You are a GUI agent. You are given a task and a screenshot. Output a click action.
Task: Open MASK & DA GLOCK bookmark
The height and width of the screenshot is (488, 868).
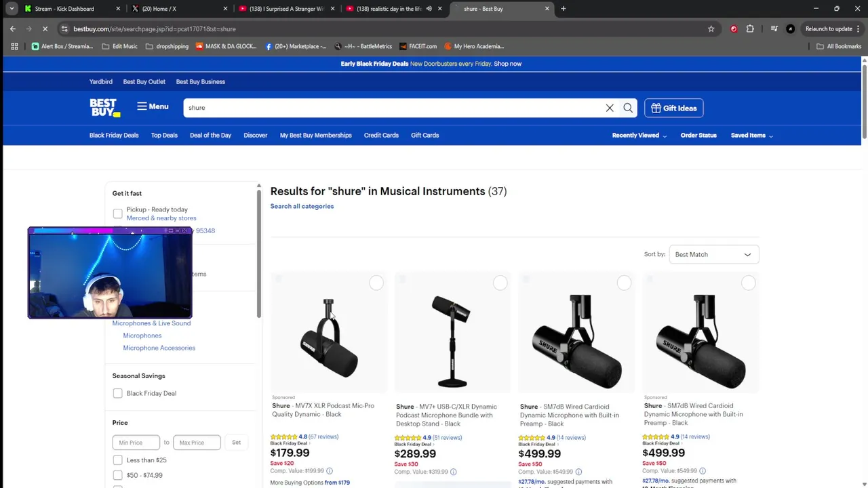click(226, 46)
